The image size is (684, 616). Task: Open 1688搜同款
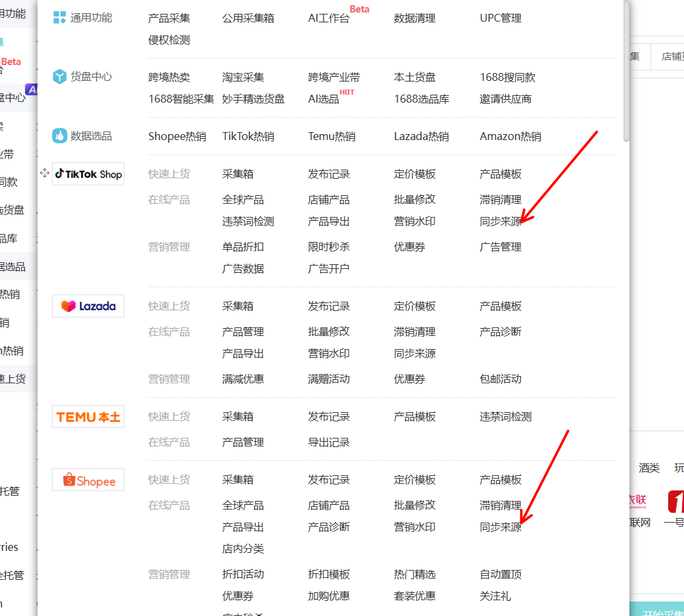pyautogui.click(x=508, y=78)
